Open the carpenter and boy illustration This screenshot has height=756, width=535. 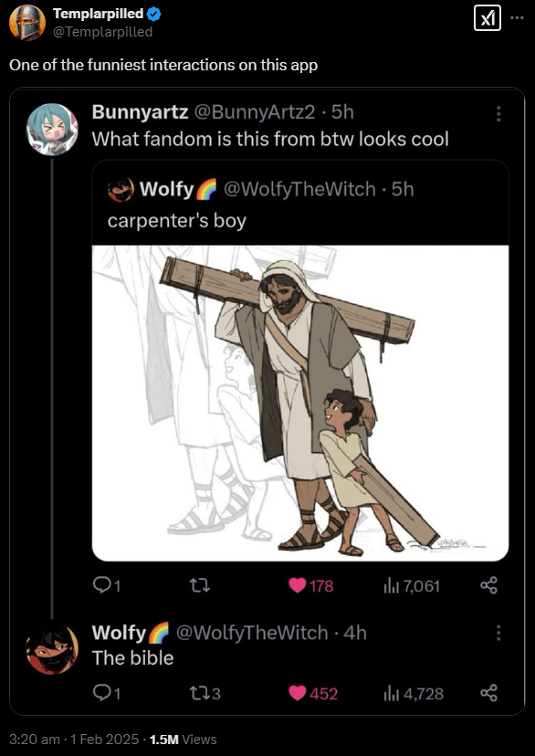coord(300,403)
